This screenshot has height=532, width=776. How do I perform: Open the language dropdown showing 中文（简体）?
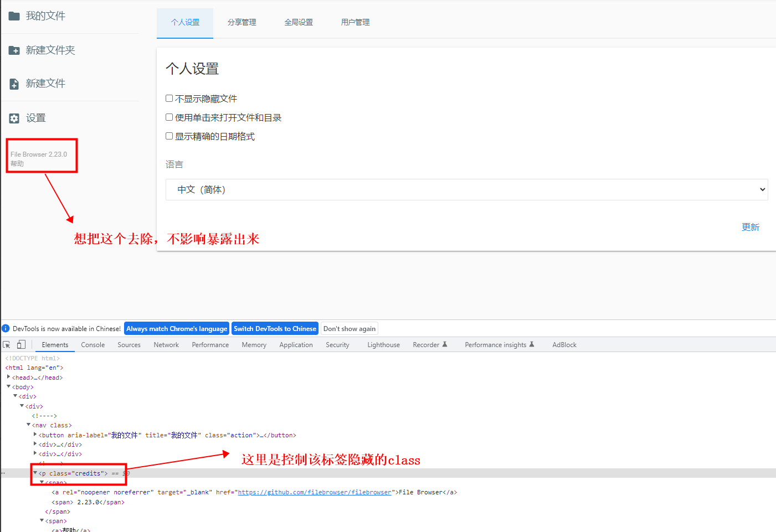point(466,189)
